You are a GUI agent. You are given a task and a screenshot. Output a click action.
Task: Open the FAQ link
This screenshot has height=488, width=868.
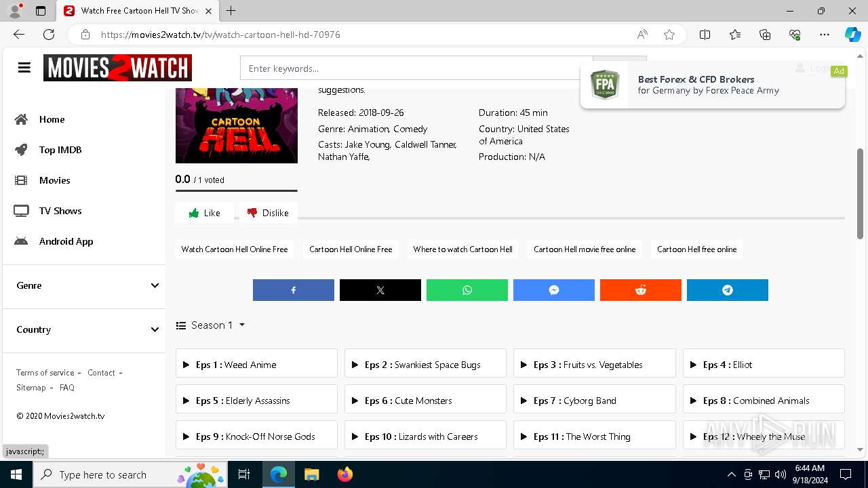(x=67, y=388)
